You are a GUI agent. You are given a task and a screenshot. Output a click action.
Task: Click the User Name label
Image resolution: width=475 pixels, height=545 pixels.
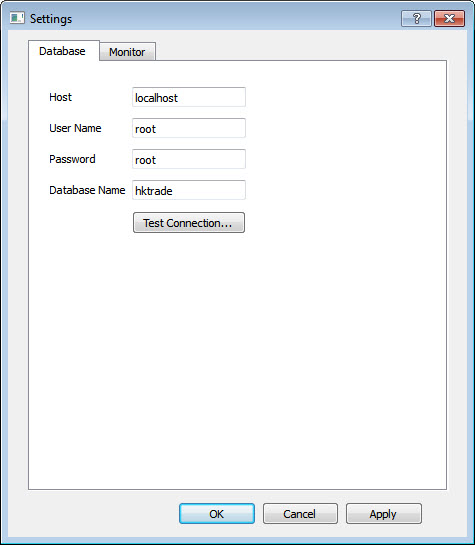[75, 128]
